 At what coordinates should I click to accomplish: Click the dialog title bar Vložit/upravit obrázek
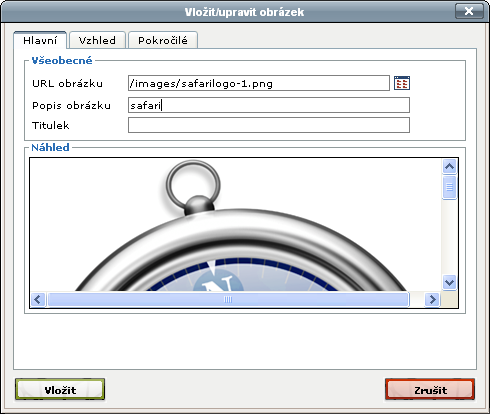244,12
